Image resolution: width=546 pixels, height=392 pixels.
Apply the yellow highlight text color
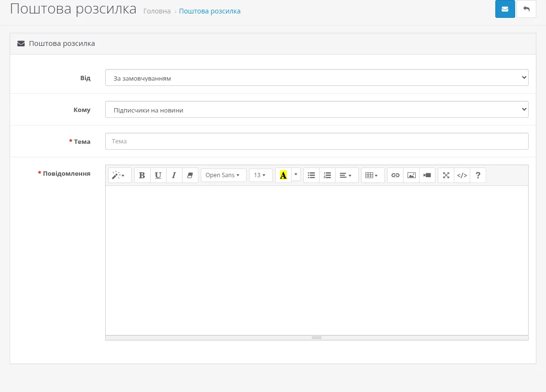coord(283,175)
